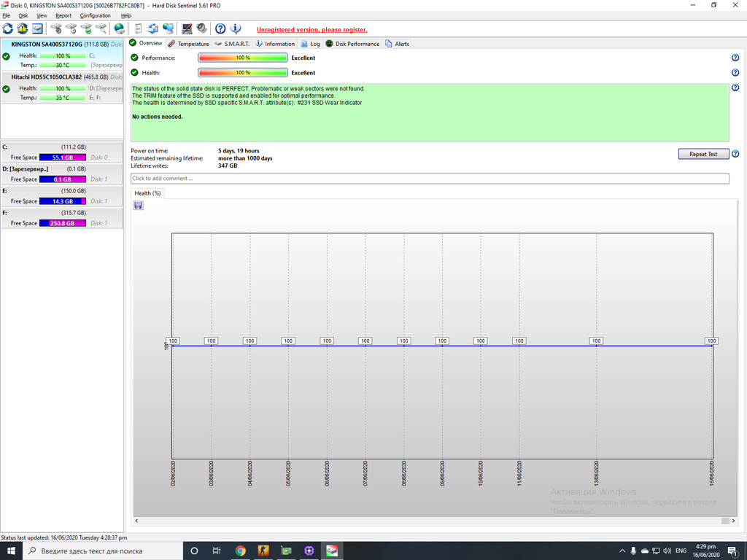
Task: Open the Disk menu
Action: (x=23, y=15)
